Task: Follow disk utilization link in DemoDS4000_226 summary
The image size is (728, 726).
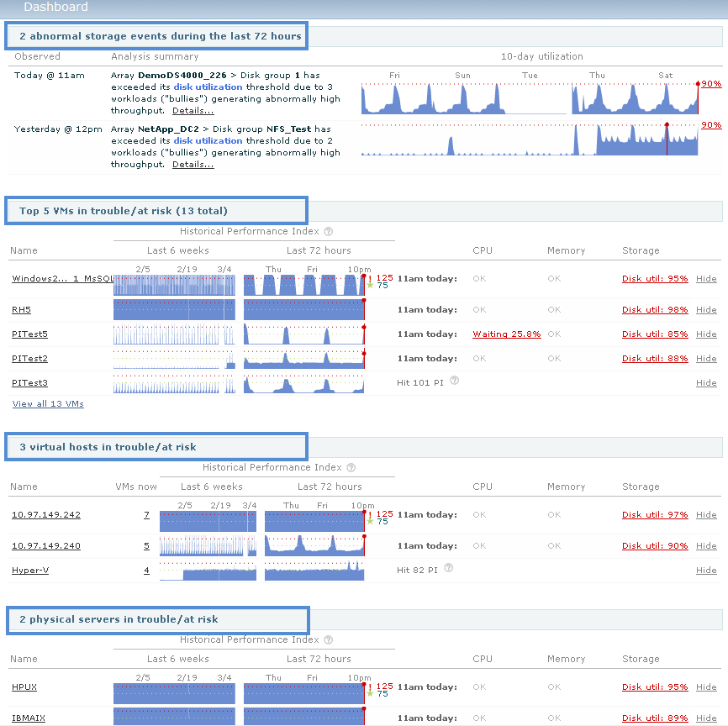Action: click(208, 87)
